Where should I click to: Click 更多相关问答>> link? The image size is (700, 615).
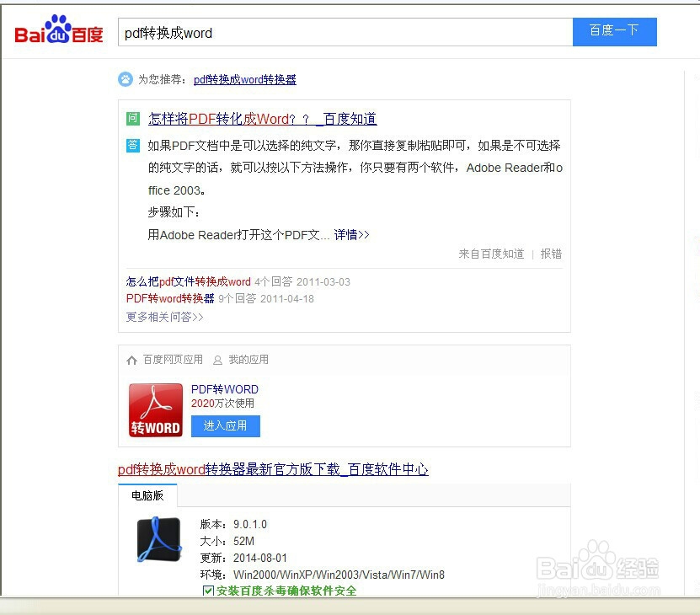tap(165, 317)
